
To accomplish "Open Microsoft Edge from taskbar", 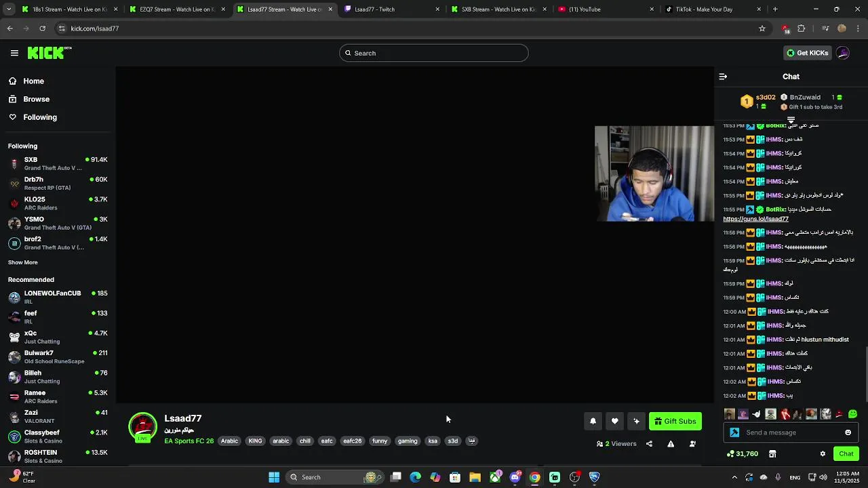I will [416, 477].
